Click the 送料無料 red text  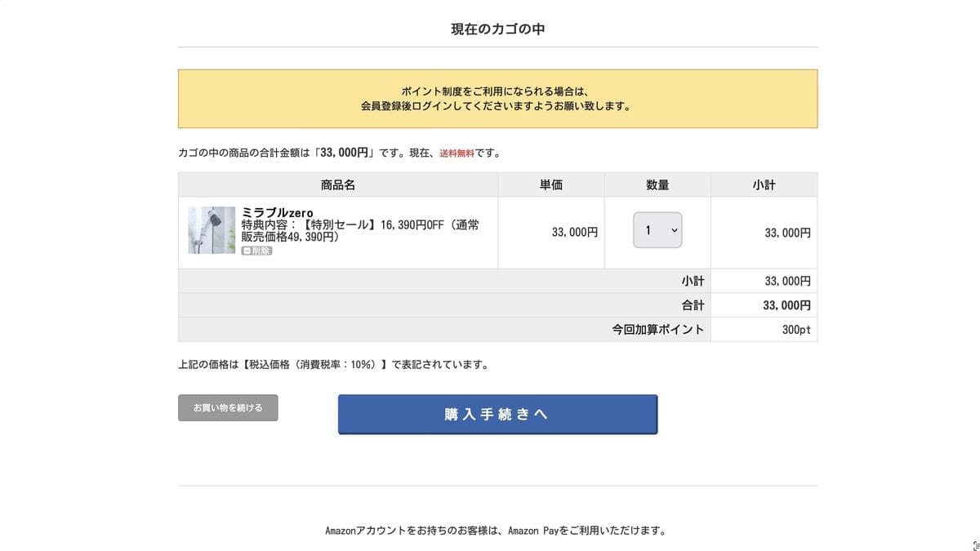click(x=457, y=153)
